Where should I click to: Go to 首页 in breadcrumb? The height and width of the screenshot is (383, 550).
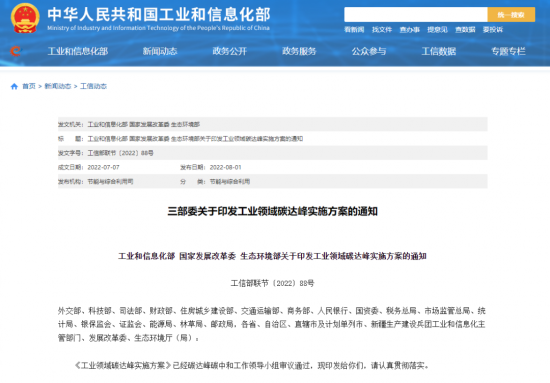click(29, 86)
